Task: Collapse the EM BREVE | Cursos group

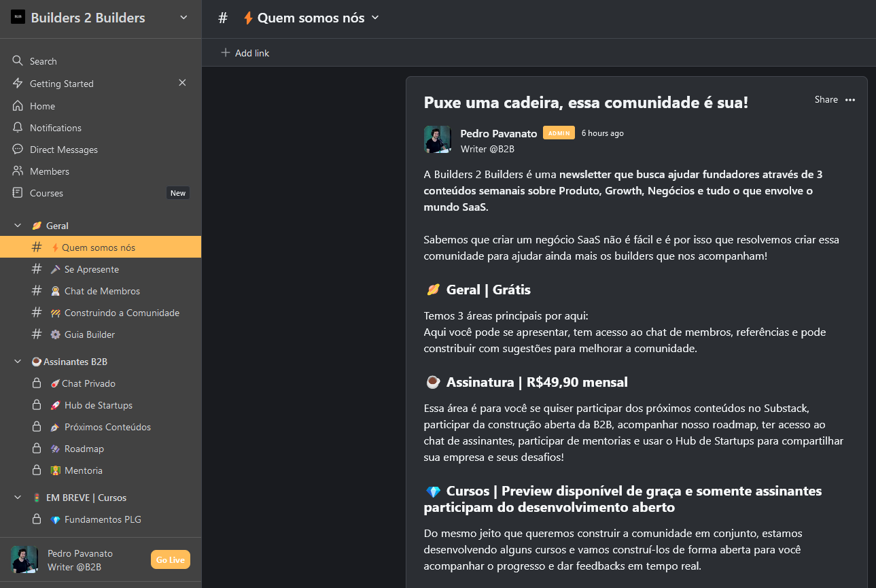Action: coord(18,498)
